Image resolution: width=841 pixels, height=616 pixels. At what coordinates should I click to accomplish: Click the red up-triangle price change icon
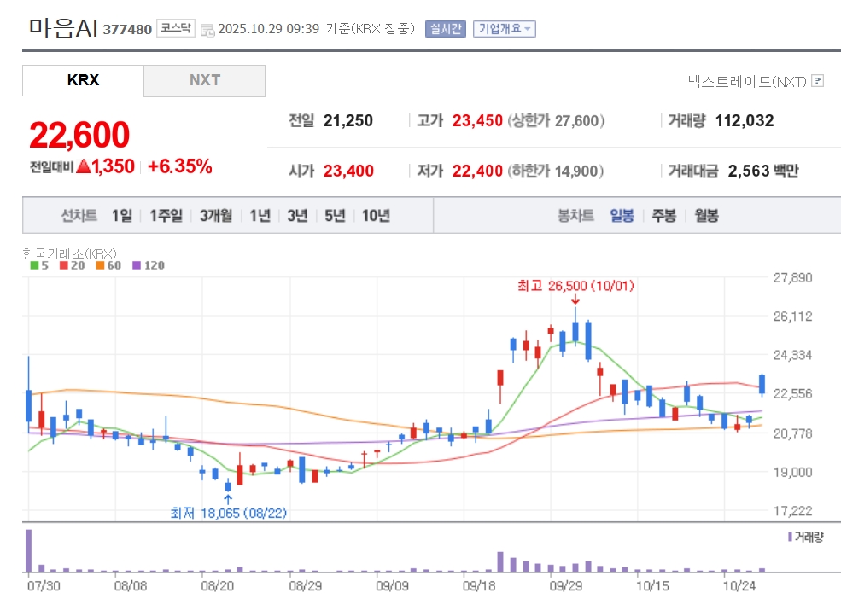click(x=83, y=167)
